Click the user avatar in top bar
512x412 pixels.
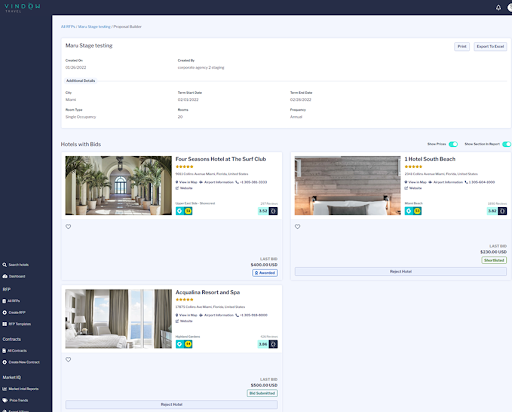(510, 7)
